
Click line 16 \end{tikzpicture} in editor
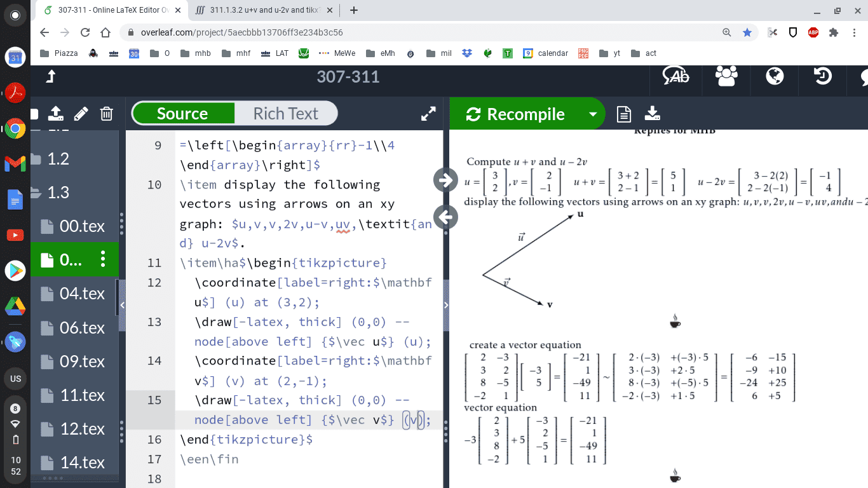click(247, 439)
